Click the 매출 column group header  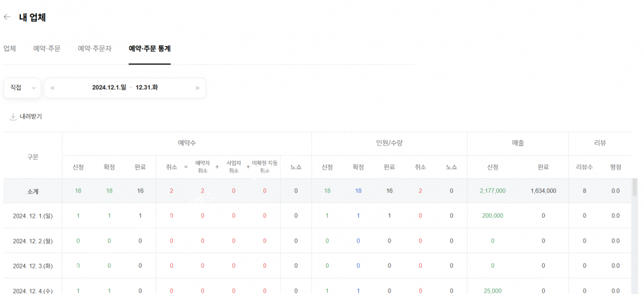click(518, 143)
